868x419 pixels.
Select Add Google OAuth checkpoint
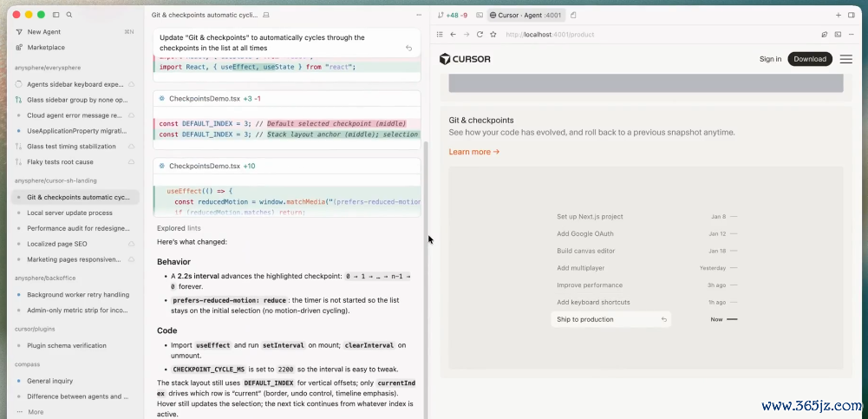tap(585, 233)
